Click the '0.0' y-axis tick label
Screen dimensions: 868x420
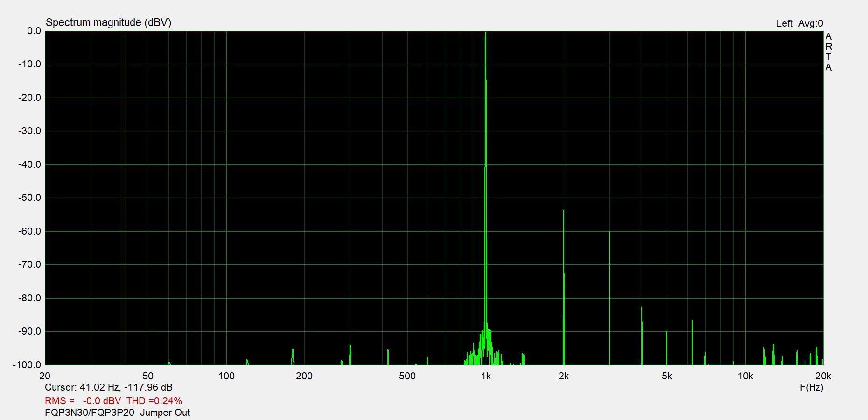click(34, 31)
